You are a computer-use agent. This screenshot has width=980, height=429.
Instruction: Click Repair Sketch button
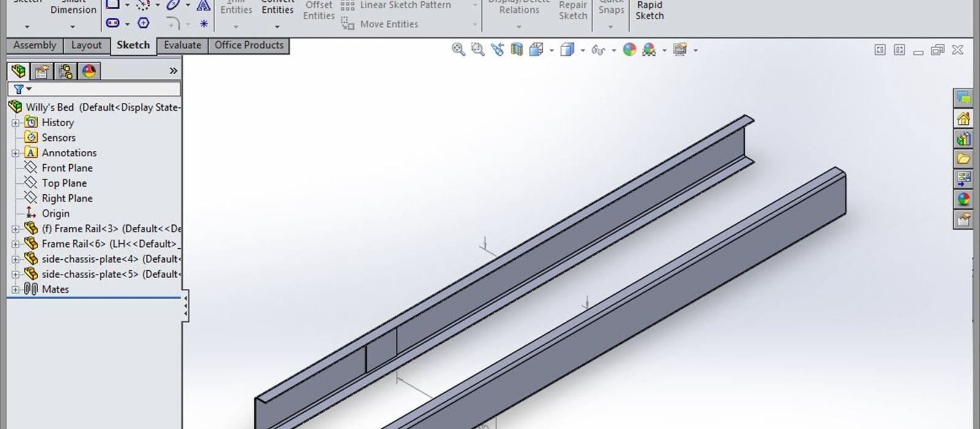pyautogui.click(x=573, y=10)
